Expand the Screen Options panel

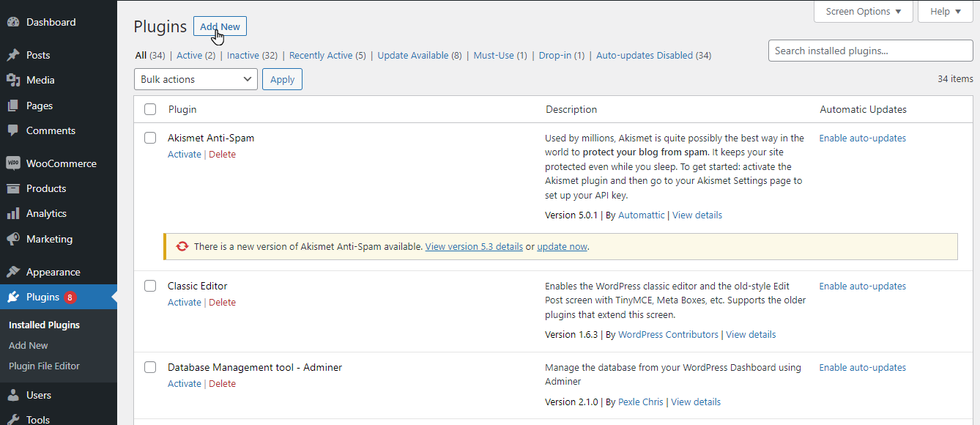863,12
